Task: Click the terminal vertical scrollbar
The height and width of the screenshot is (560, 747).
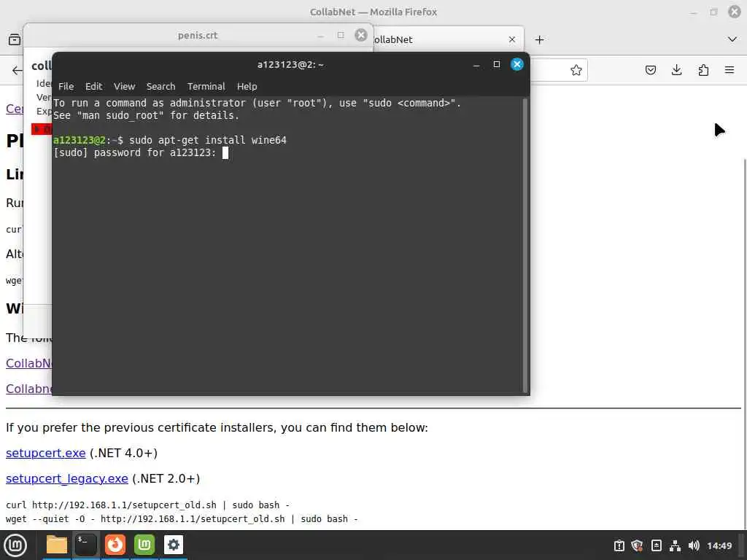Action: pos(525,245)
